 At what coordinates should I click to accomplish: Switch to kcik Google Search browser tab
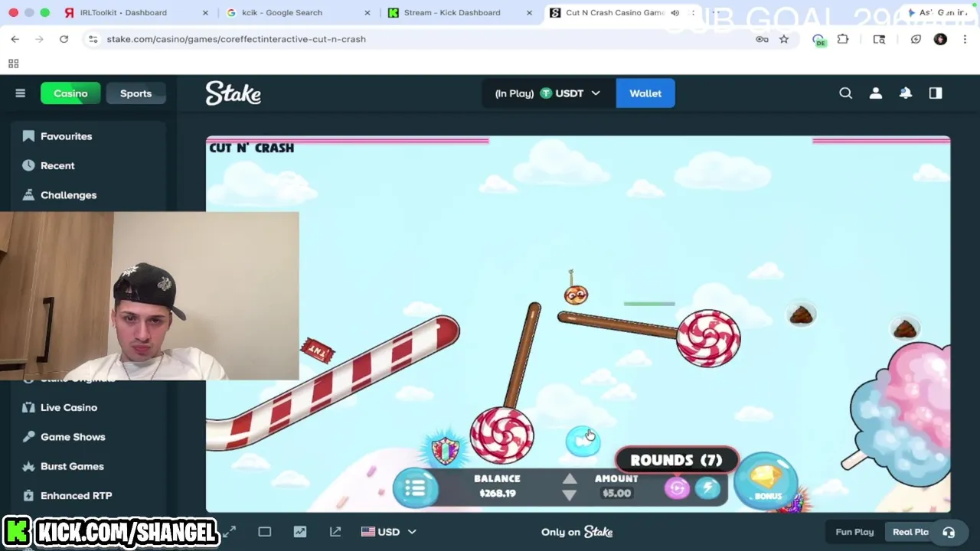pos(291,12)
